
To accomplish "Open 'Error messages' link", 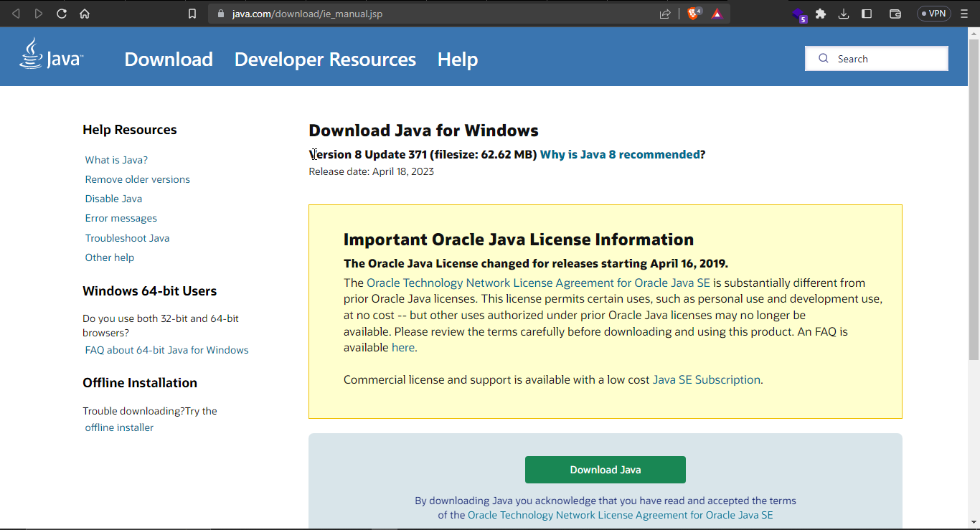I will [121, 218].
